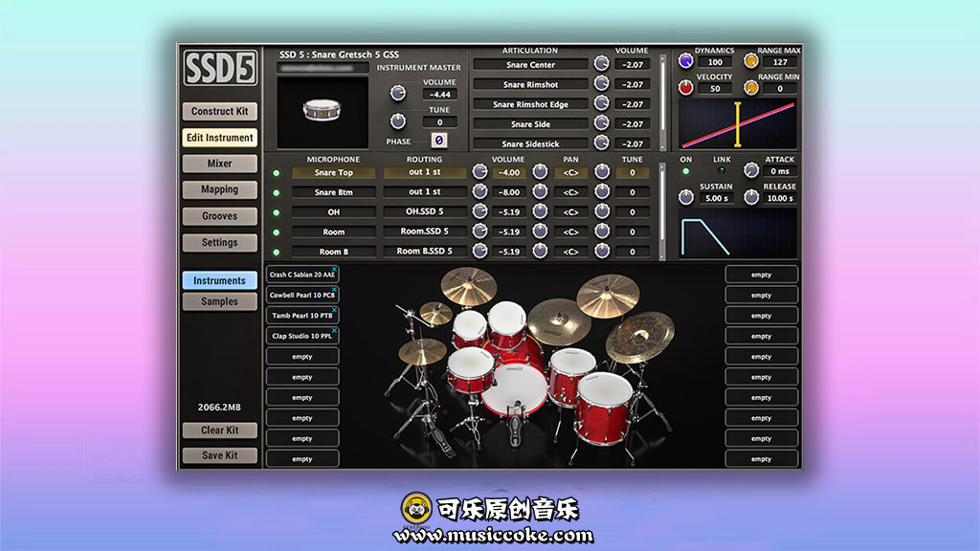Click the orange Range Min knob
980x551 pixels.
point(750,87)
